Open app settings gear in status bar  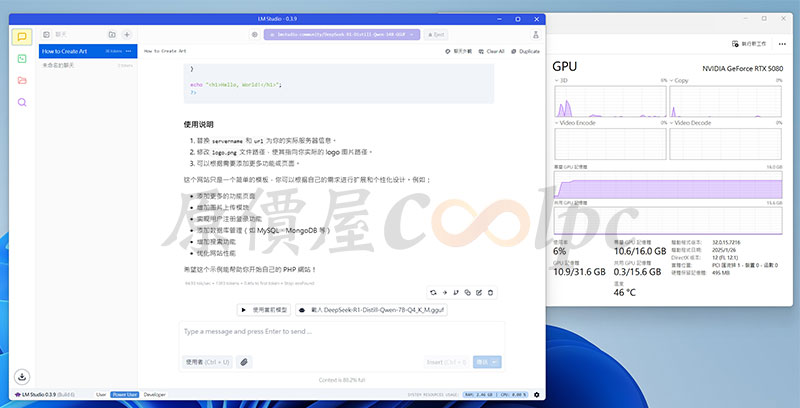coord(536,394)
